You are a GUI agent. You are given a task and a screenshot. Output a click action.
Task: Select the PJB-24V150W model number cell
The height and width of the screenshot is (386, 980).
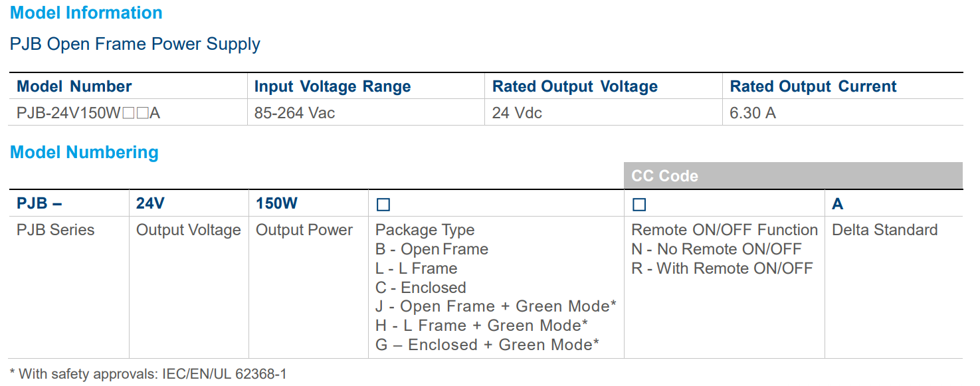[x=88, y=113]
